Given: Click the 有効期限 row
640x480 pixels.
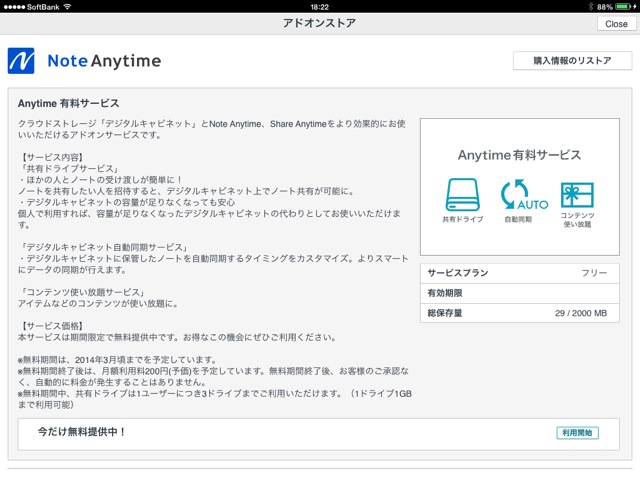Looking at the screenshot, I should (x=520, y=293).
